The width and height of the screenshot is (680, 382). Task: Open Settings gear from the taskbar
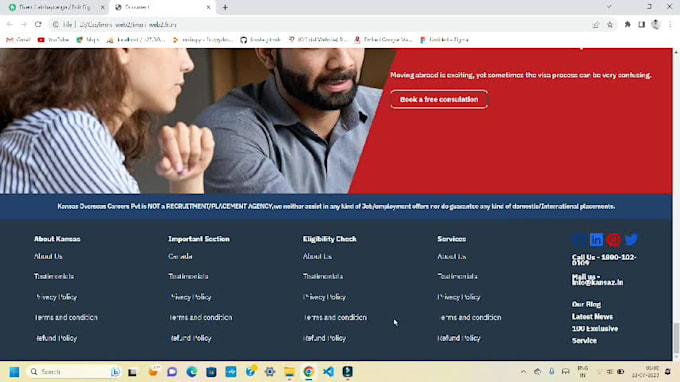(270, 372)
